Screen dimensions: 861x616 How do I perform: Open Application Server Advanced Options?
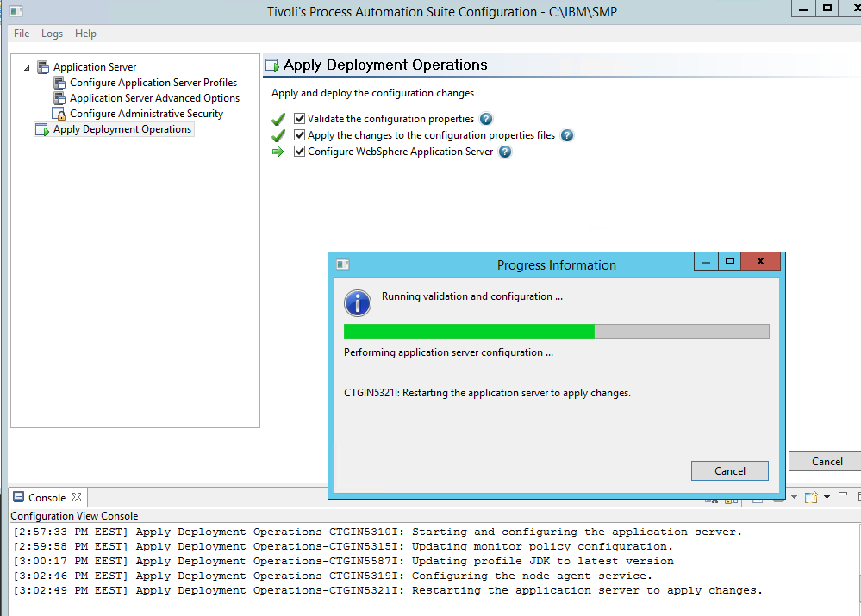(x=154, y=98)
